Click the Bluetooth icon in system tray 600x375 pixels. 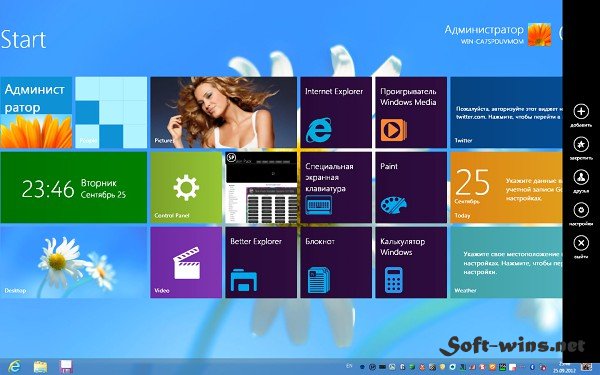[532, 367]
